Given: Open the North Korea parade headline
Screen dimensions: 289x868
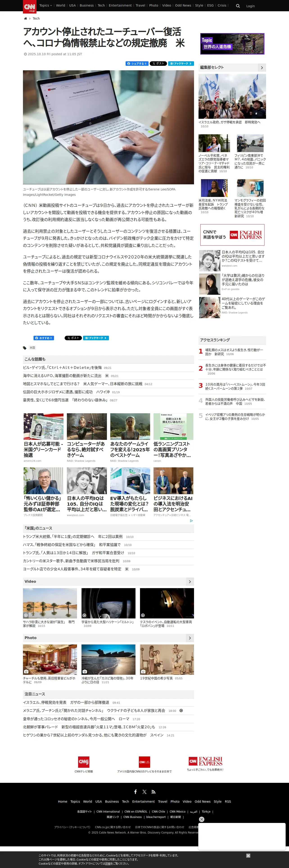Looking at the screenshot, I should pos(89,727).
